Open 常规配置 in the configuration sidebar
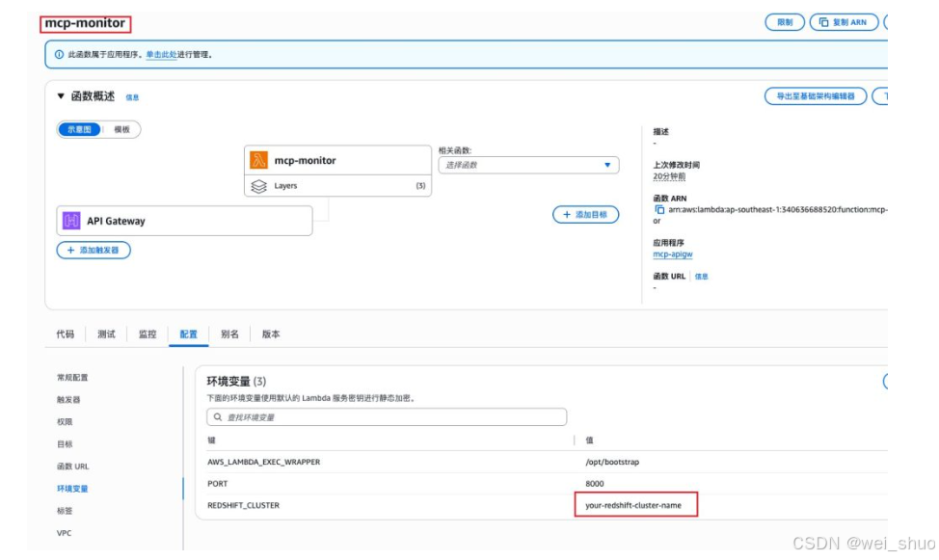The image size is (939, 560). (x=72, y=377)
